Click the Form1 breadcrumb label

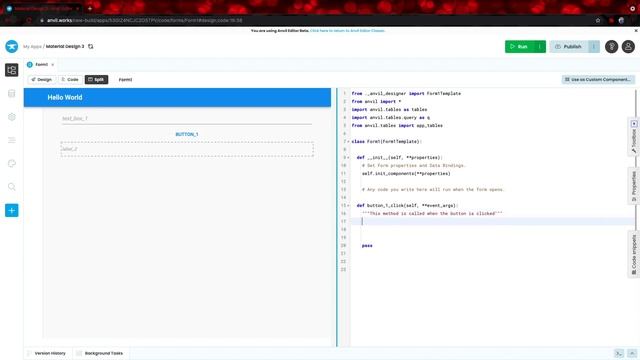click(x=125, y=80)
